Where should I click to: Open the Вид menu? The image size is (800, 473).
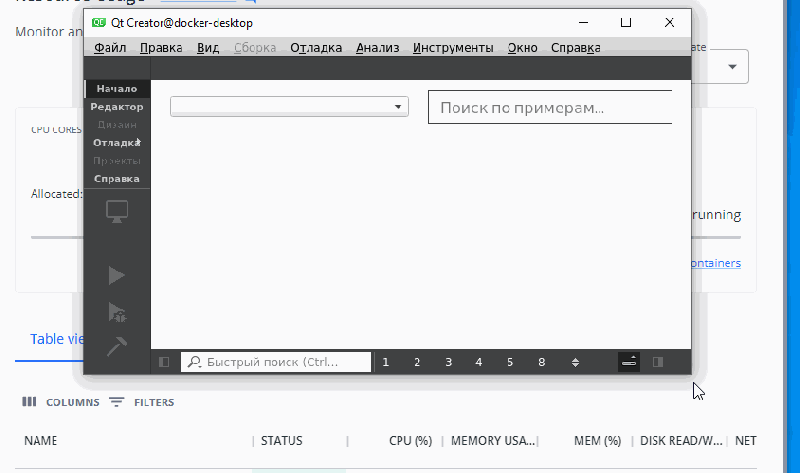click(208, 48)
